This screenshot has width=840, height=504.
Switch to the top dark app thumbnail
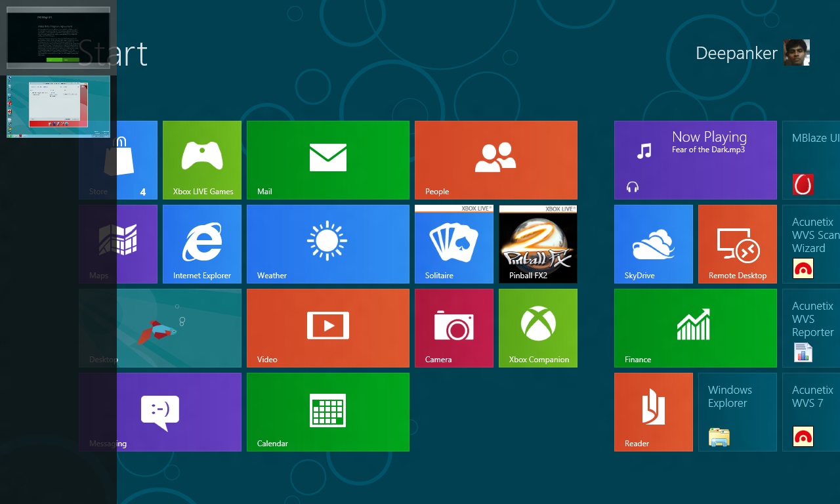coord(58,38)
